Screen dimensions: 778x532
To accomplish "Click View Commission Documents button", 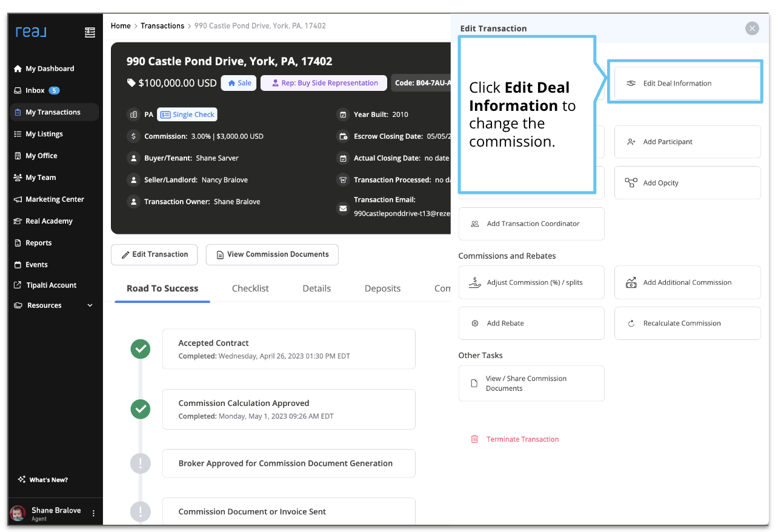I will click(x=272, y=254).
